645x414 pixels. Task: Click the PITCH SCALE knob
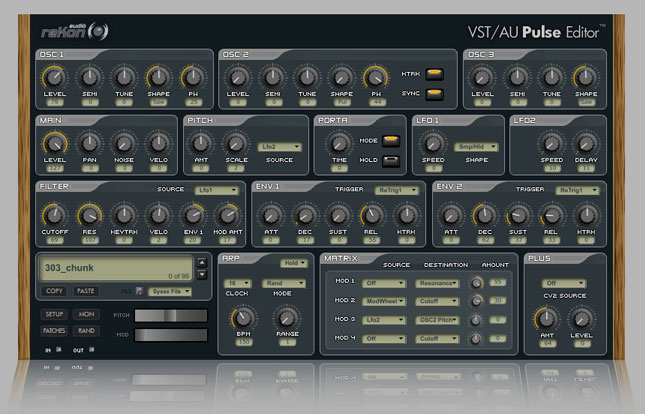click(x=236, y=143)
